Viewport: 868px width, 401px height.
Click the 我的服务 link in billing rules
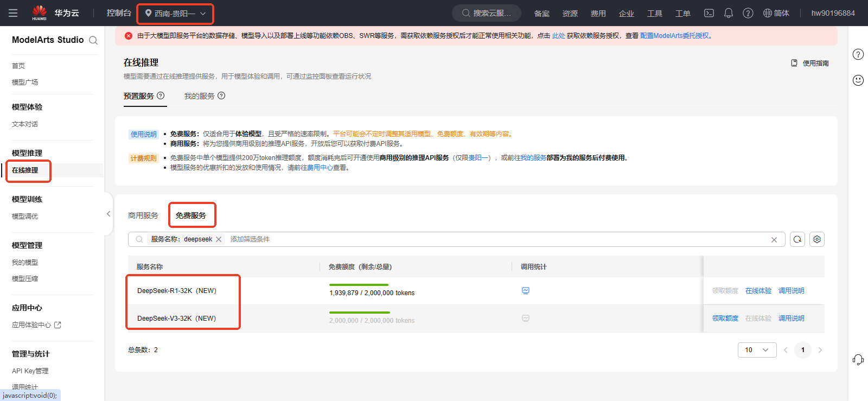533,158
